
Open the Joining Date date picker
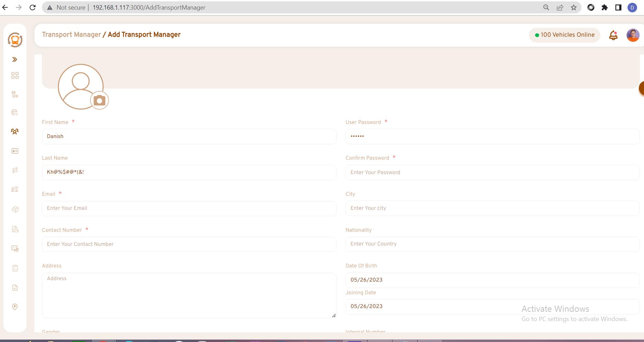click(x=492, y=306)
